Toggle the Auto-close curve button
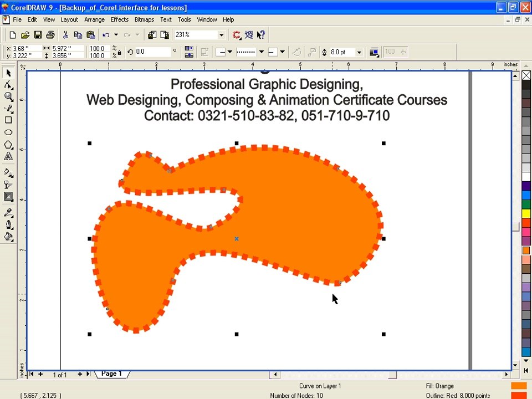 coord(296,52)
